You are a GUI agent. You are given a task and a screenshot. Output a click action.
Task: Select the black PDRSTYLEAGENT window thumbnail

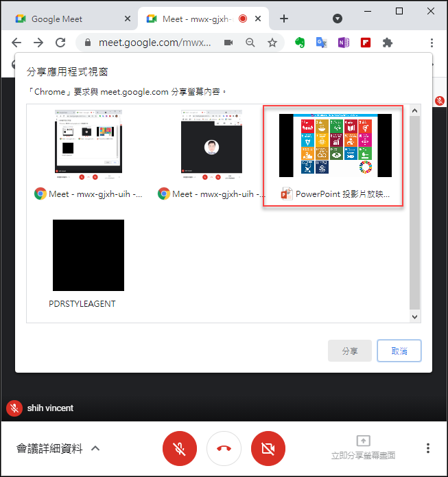89,255
